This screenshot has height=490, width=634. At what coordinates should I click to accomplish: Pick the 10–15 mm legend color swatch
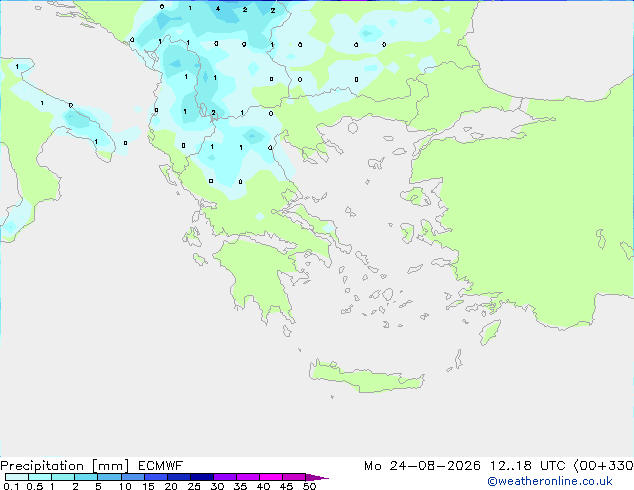coord(132,477)
